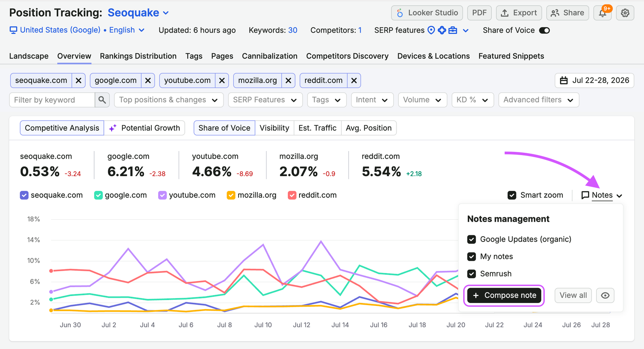Uncheck seoquake.com in chart legend
Image resolution: width=644 pixels, height=349 pixels.
point(24,195)
